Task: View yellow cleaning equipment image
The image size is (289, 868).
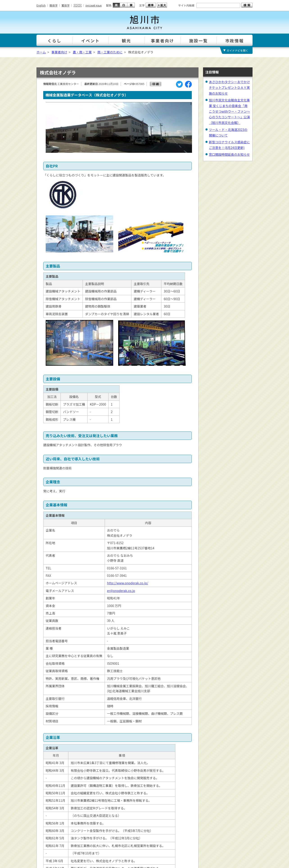Action: click(151, 237)
